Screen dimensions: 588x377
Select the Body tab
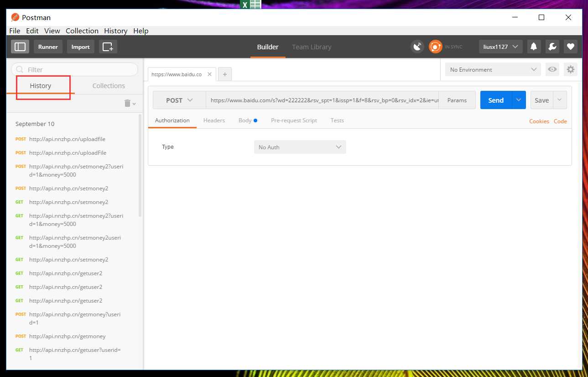coord(248,120)
